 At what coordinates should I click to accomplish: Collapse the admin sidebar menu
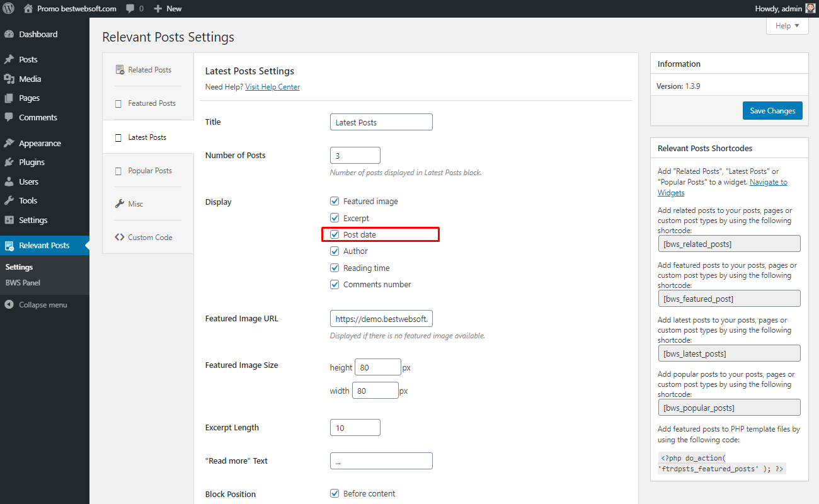(36, 305)
